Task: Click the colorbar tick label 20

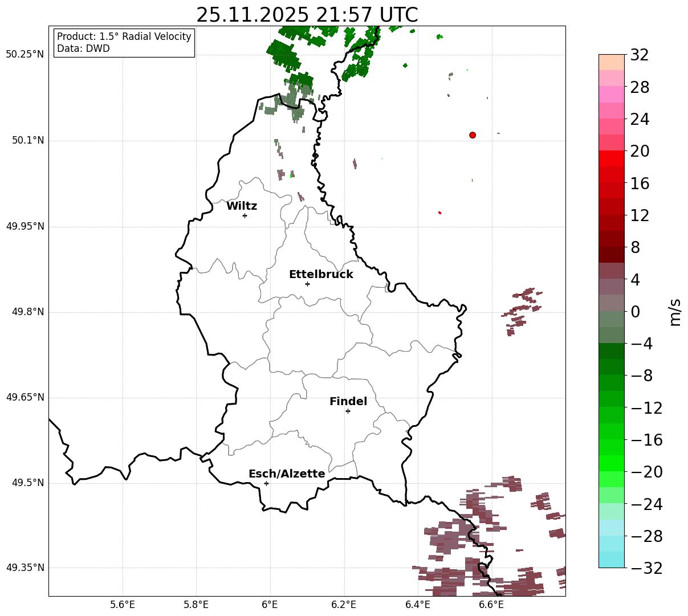Action: [640, 152]
